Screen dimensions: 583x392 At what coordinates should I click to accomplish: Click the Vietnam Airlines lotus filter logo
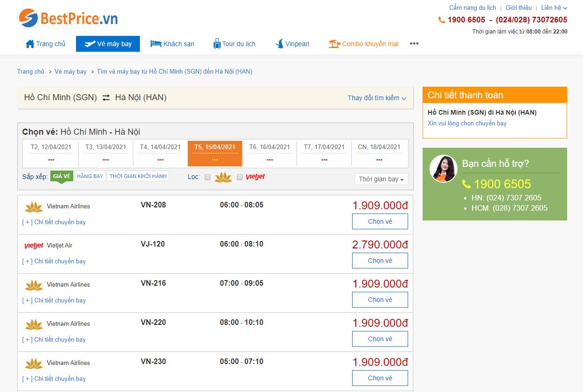(x=223, y=177)
